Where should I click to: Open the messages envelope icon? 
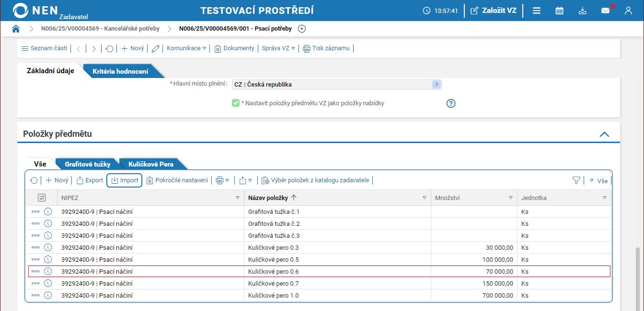coord(605,11)
